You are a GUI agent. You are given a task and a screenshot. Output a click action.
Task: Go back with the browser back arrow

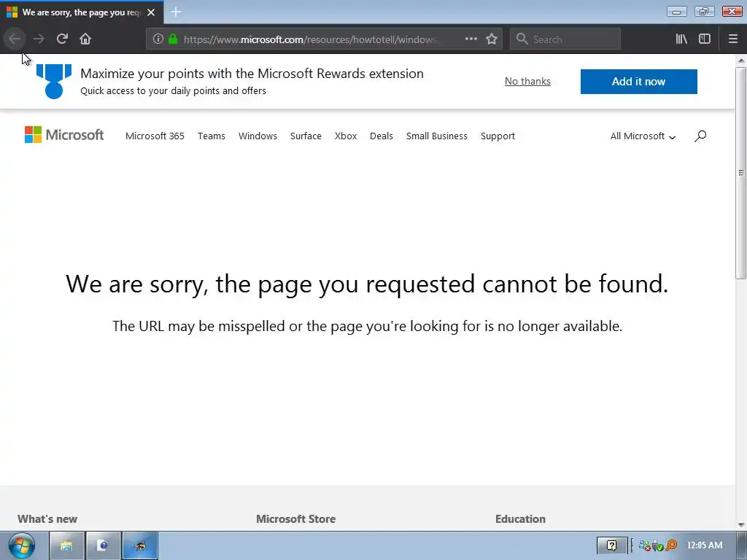click(x=15, y=39)
